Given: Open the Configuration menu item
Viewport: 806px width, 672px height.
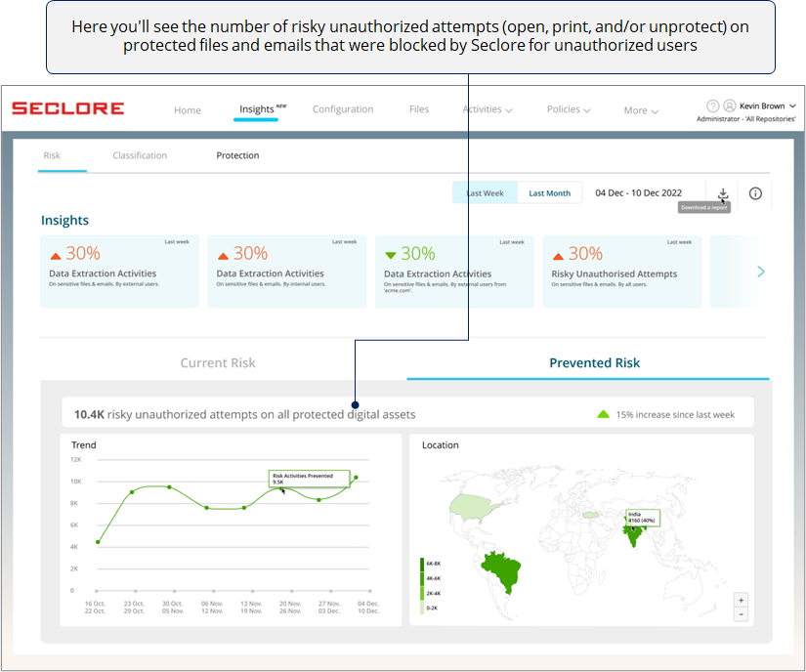Looking at the screenshot, I should click(x=343, y=109).
